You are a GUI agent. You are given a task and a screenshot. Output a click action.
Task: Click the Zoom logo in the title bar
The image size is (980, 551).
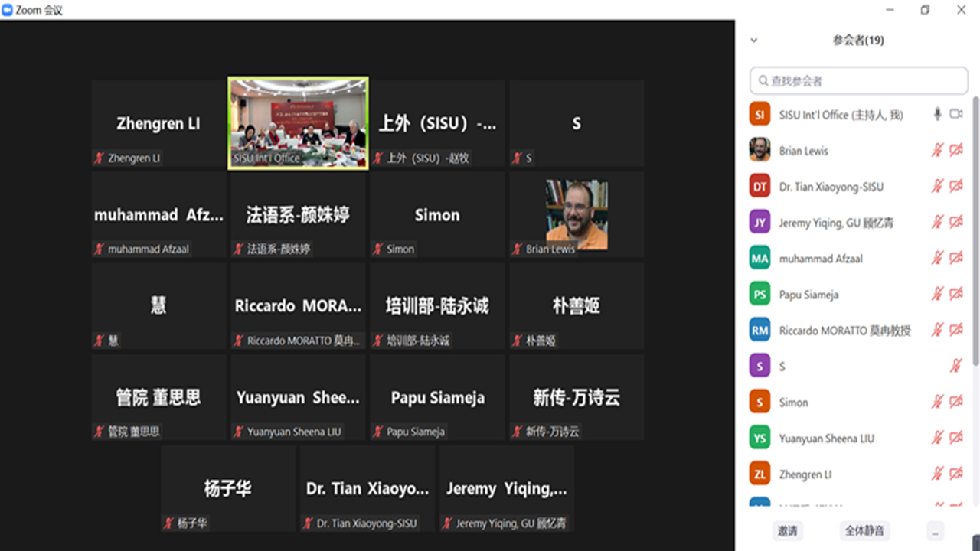click(x=8, y=10)
